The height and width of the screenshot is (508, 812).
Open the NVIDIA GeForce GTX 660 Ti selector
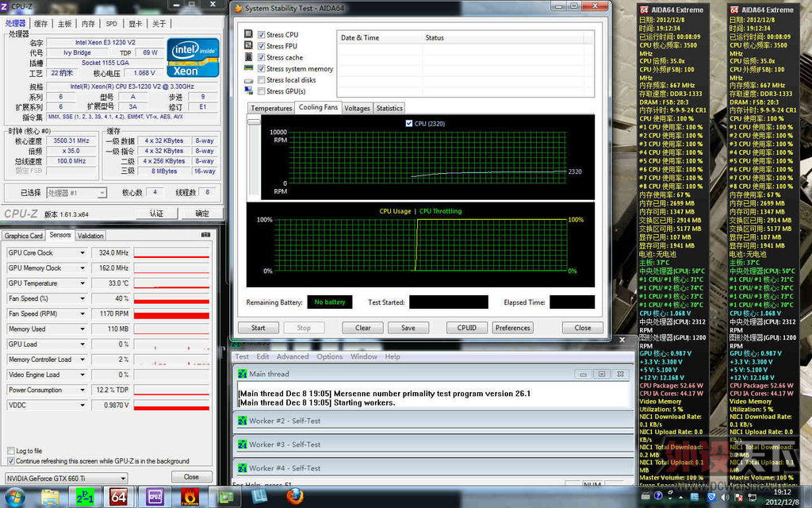click(66, 478)
